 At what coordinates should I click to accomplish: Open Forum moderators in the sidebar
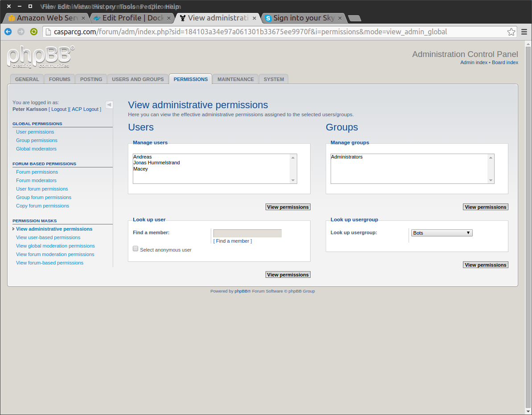[x=36, y=180]
